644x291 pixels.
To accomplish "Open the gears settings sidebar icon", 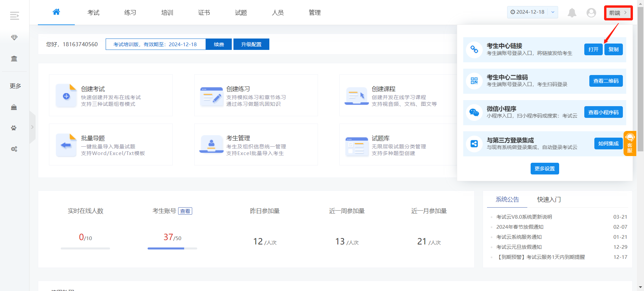I will click(x=14, y=149).
